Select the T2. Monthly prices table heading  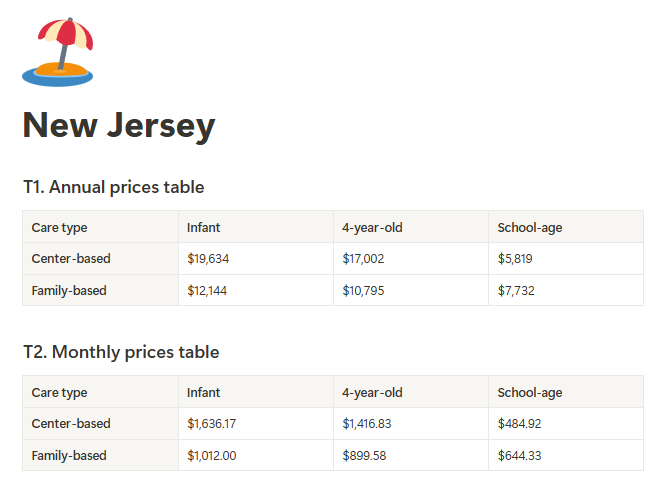point(121,352)
